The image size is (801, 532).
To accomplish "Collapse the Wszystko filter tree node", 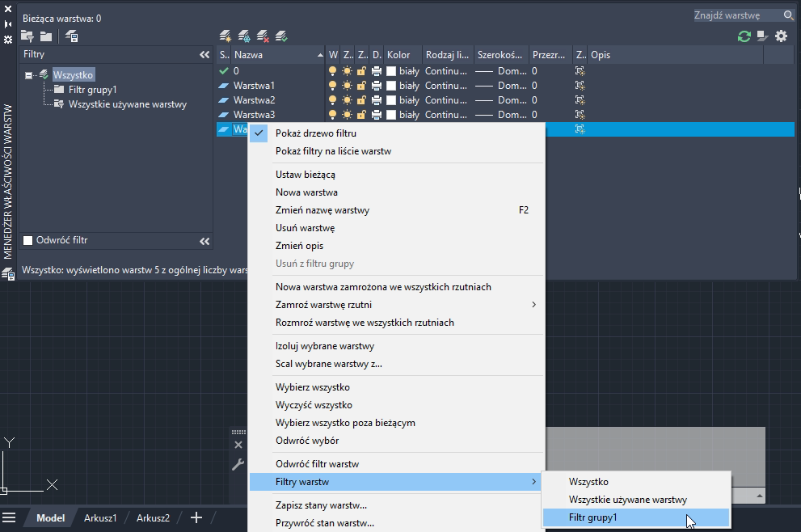I will [28, 75].
